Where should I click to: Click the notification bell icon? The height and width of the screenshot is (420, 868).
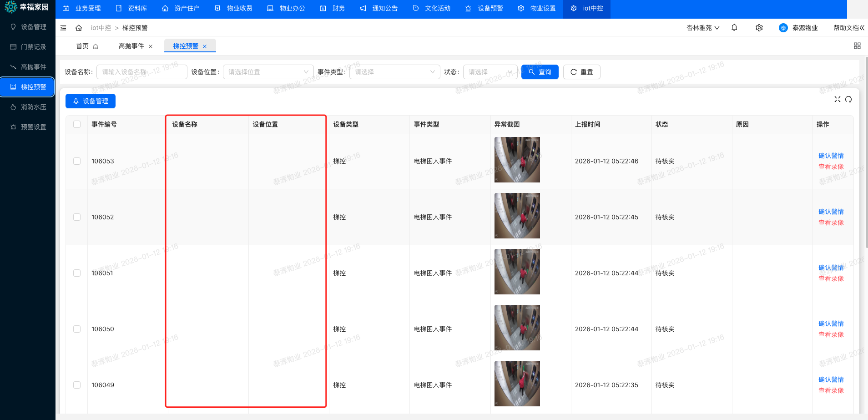pos(733,27)
